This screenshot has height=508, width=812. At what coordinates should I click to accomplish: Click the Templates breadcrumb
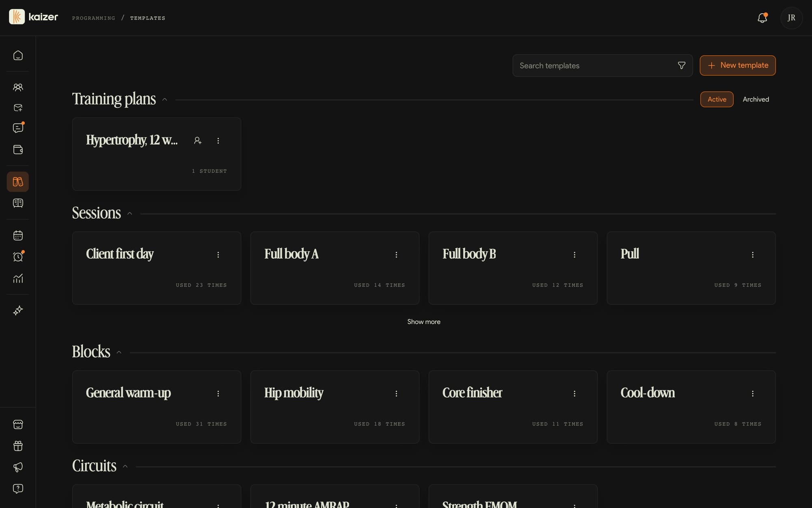tap(148, 18)
